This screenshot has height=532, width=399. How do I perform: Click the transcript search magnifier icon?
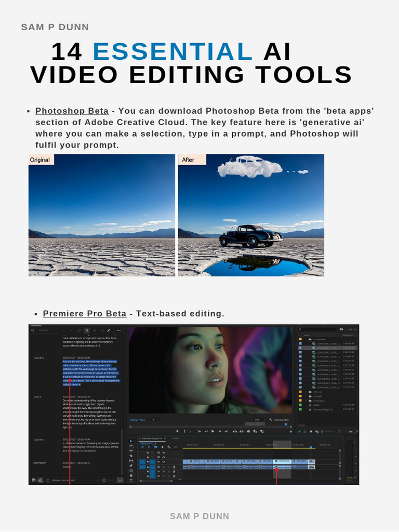coord(33,330)
